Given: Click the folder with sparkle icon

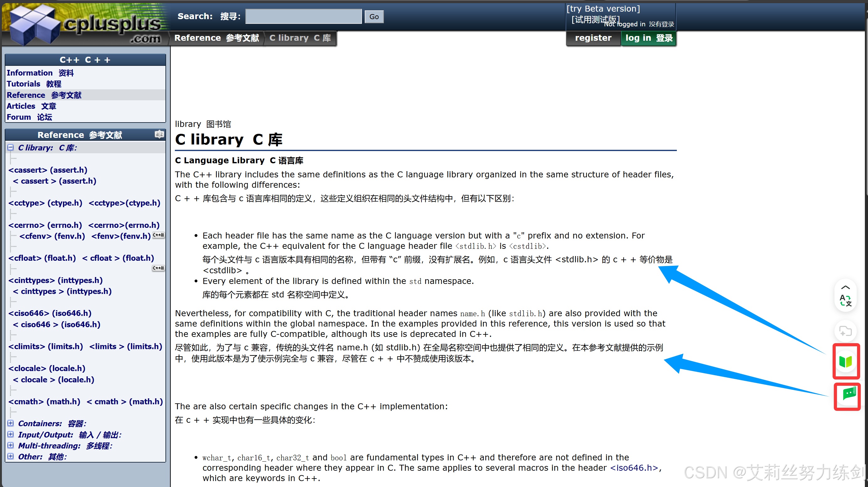Looking at the screenshot, I should (845, 331).
